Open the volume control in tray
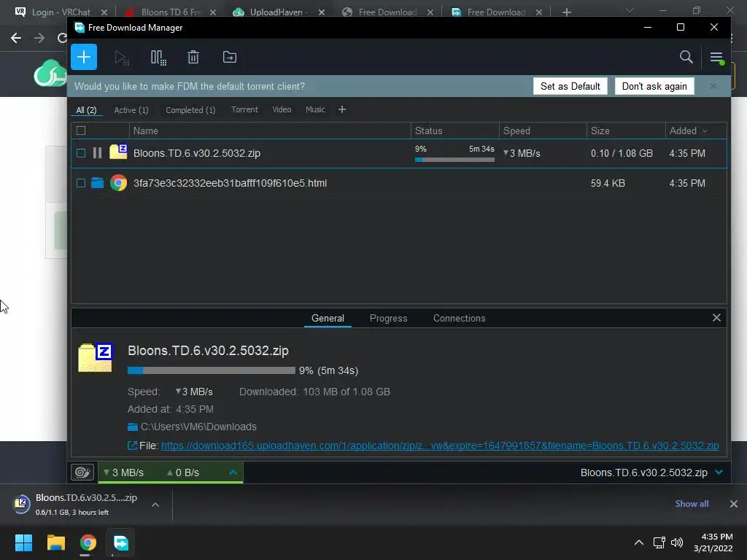Screen dimensions: 747x560 (x=676, y=542)
